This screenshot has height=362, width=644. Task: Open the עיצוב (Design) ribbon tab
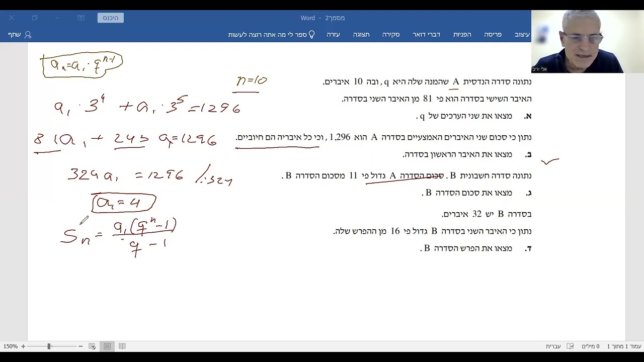(522, 34)
